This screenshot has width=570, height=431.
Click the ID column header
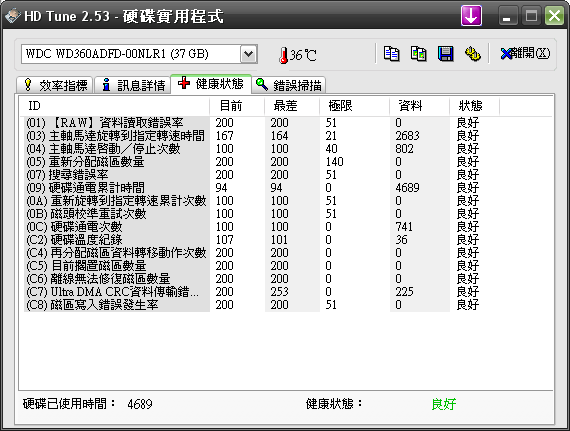click(x=114, y=106)
